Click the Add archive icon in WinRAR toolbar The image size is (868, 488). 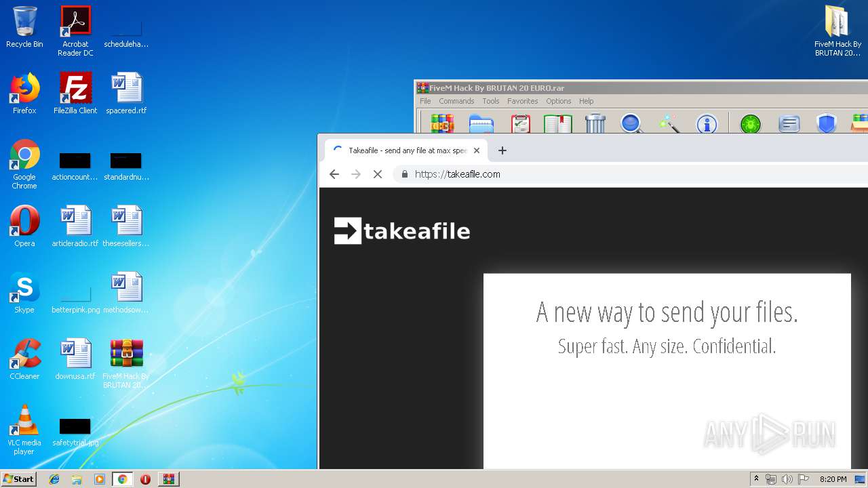coord(442,123)
